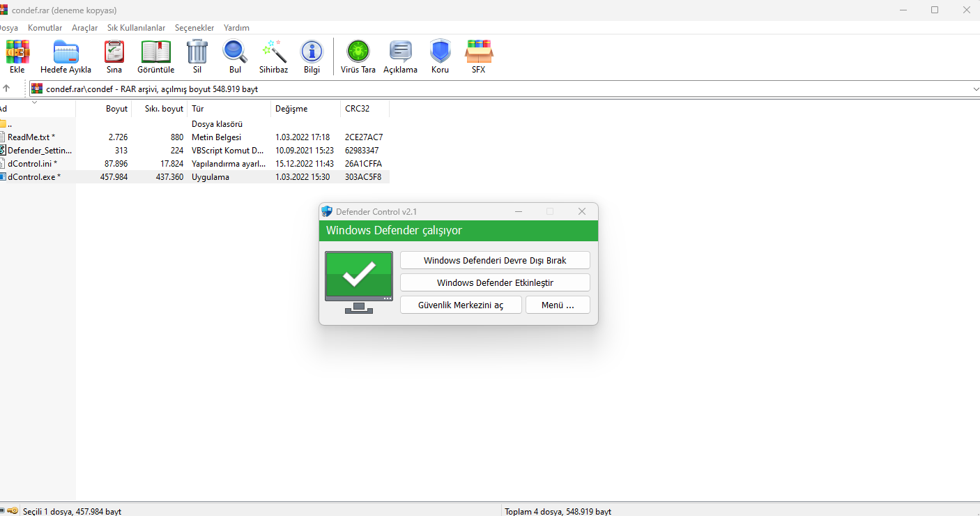Click the size value 87.896
Image resolution: width=980 pixels, height=516 pixels.
click(116, 164)
